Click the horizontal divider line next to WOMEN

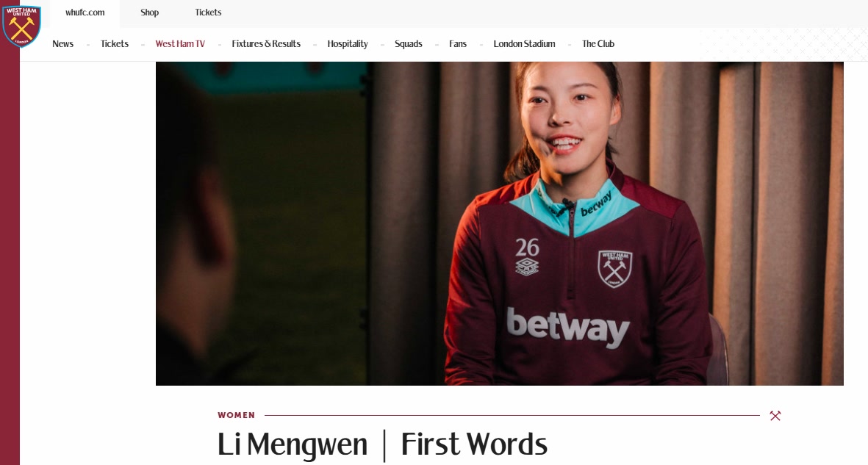(x=512, y=415)
